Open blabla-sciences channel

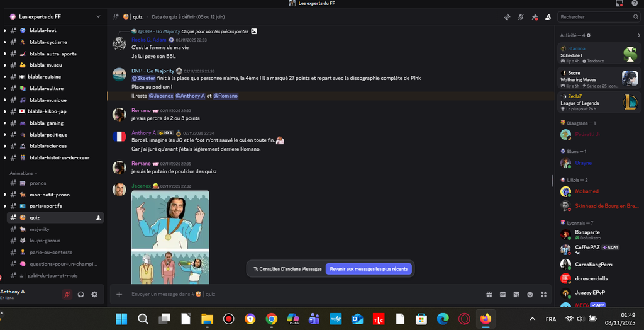[x=55, y=146]
